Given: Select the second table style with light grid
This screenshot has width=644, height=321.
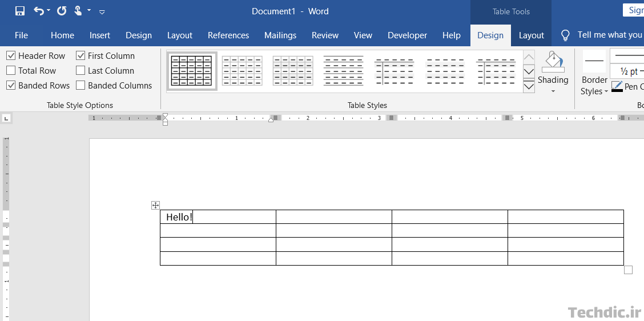Looking at the screenshot, I should coord(242,71).
